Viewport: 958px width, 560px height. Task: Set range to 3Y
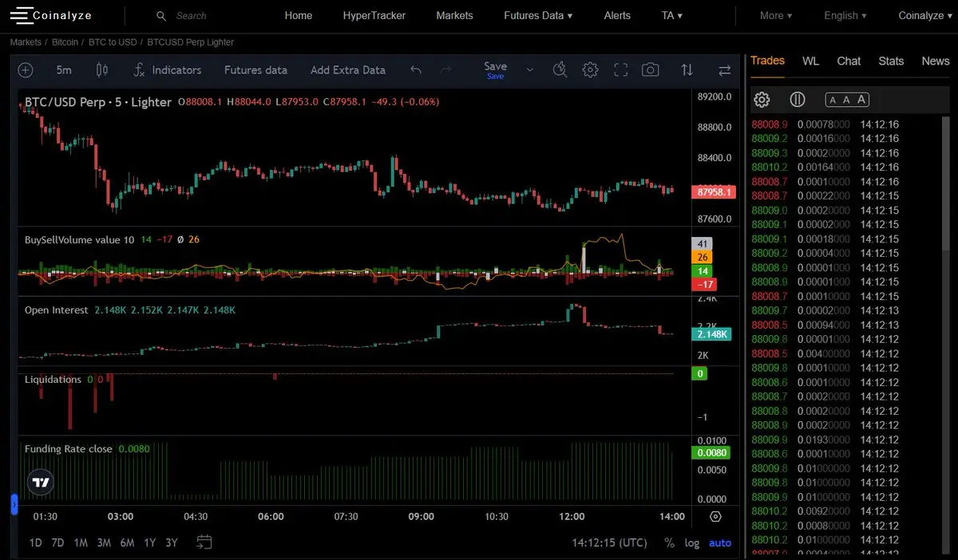pos(172,543)
